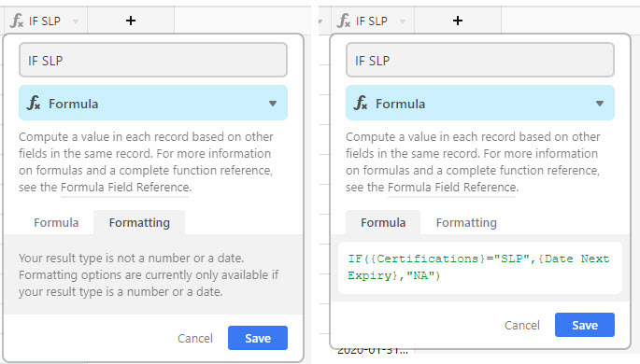Add a new field with right plus icon
The image size is (640, 364).
coord(458,21)
